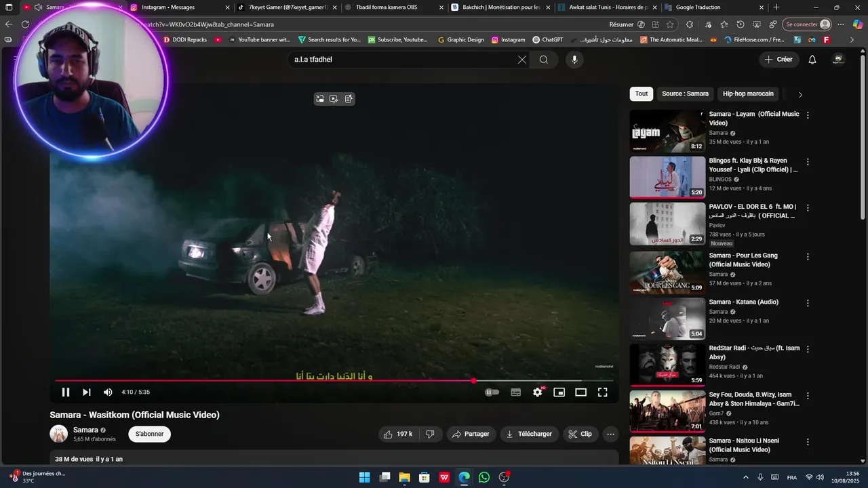Like the video with 197 k likes
This screenshot has height=488, width=868.
(x=398, y=434)
